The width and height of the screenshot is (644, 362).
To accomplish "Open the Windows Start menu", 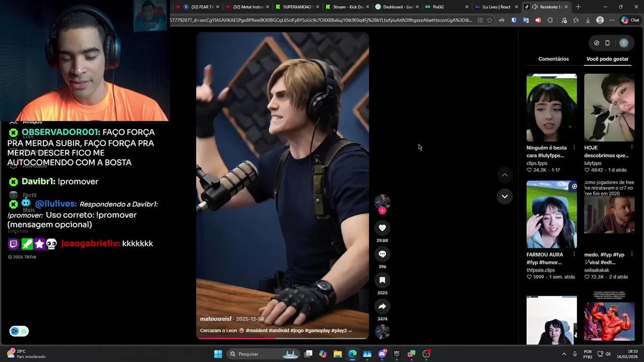I will [218, 354].
